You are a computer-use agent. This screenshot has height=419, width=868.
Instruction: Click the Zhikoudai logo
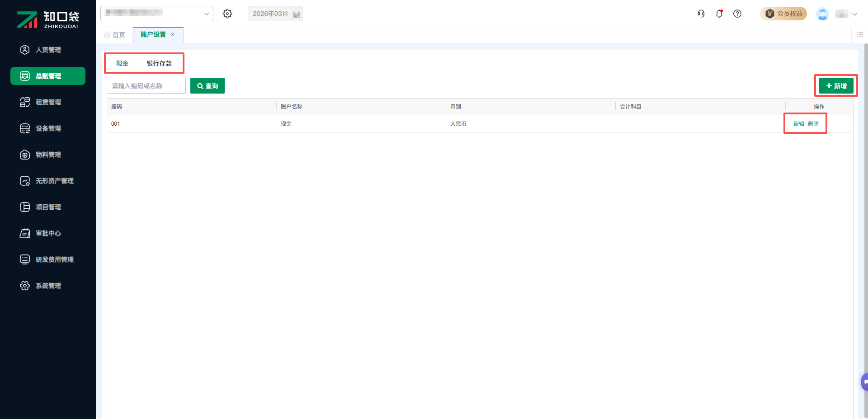48,19
